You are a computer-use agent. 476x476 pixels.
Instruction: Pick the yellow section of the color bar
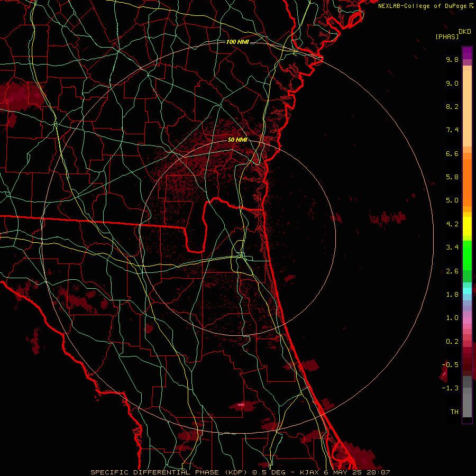click(467, 226)
